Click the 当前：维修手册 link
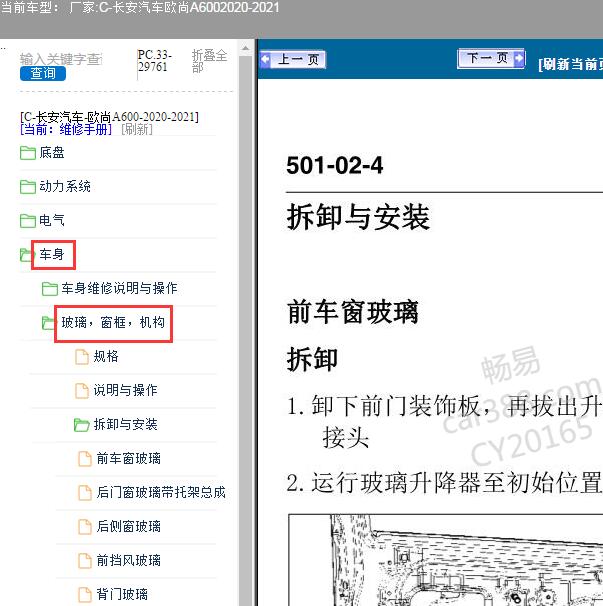603x606 pixels. coord(66,129)
